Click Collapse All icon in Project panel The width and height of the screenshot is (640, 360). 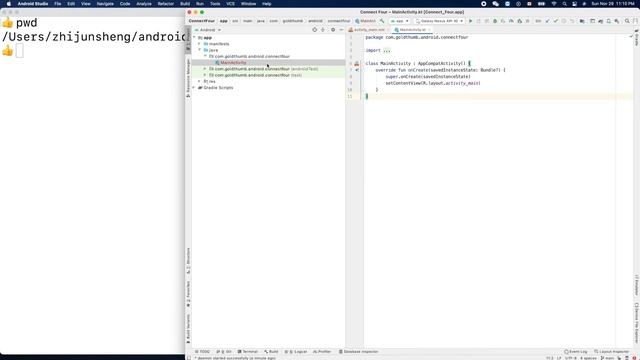click(x=323, y=30)
